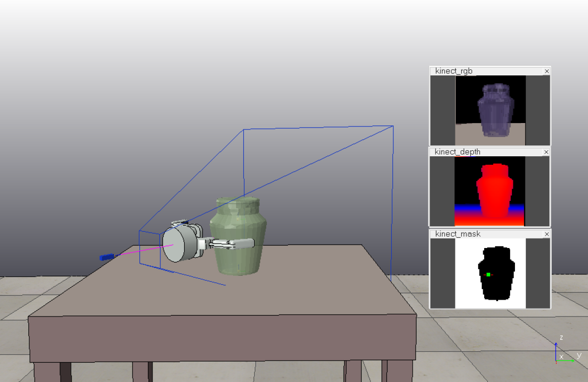Viewport: 588px width, 382px height.
Task: Close the kinect_rgb floating view
Action: pos(547,71)
